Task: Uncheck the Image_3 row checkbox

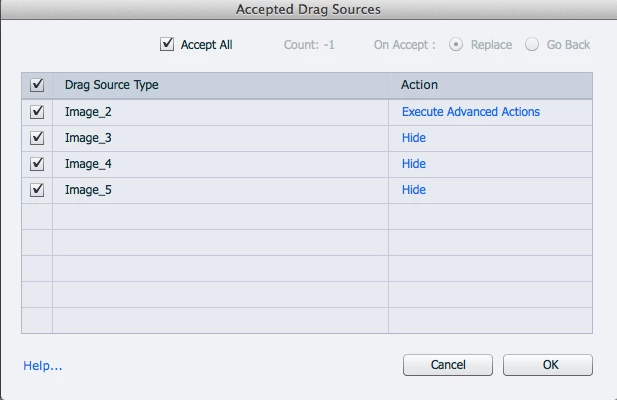Action: (38, 138)
